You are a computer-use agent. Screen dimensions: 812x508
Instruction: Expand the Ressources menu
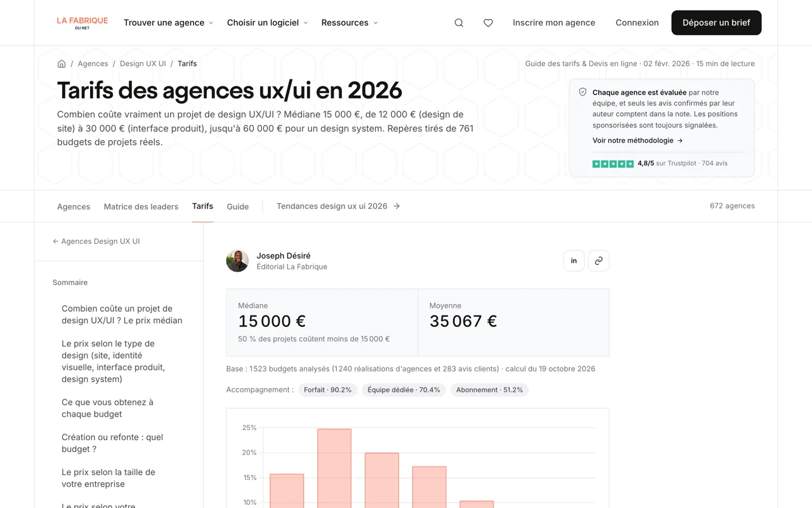click(x=350, y=23)
